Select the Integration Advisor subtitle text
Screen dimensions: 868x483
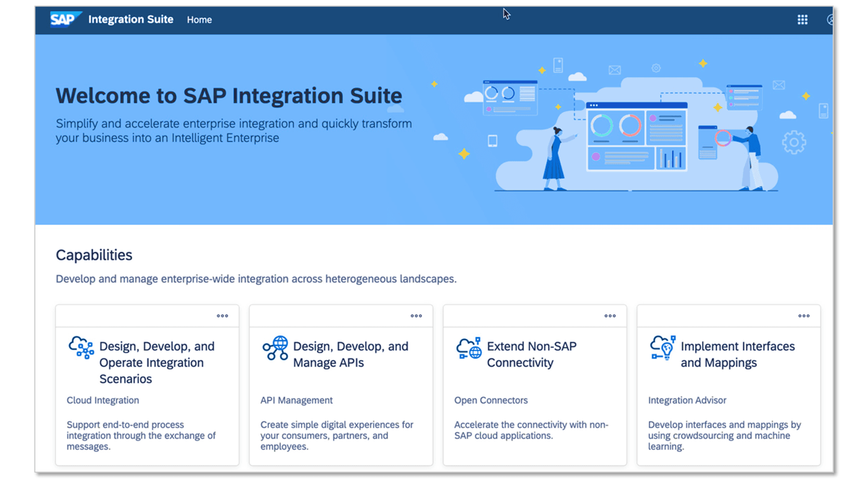pyautogui.click(x=687, y=400)
